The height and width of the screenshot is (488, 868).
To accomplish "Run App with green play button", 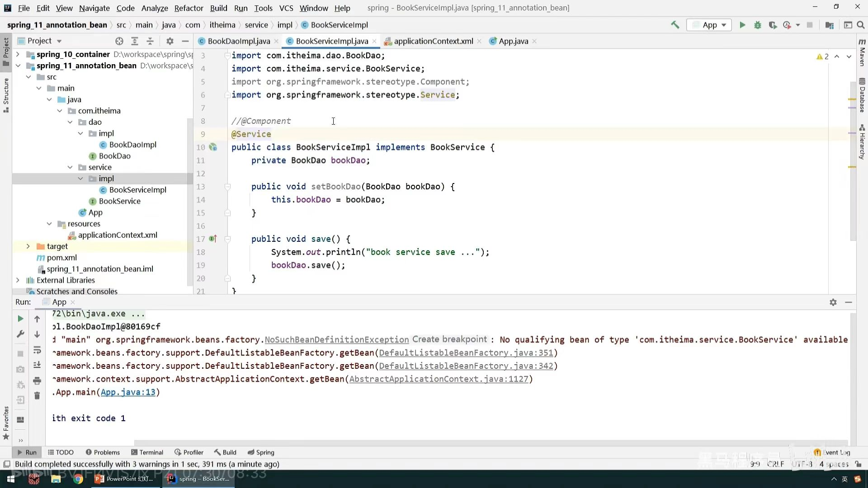I will [742, 25].
